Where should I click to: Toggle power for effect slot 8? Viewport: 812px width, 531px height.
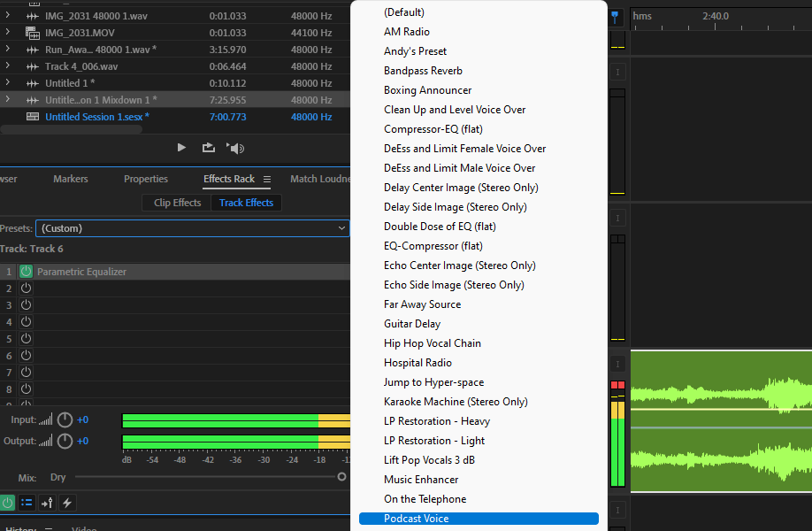(26, 389)
